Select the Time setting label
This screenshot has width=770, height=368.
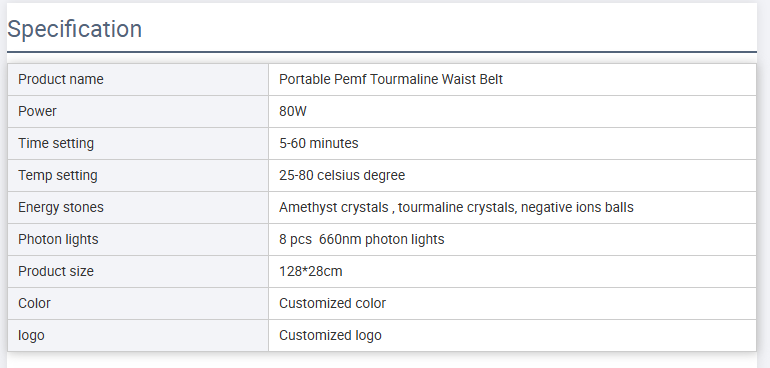click(x=56, y=143)
